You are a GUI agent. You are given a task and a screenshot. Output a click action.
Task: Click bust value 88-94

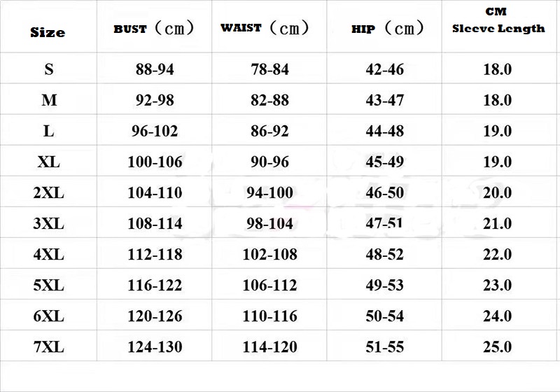coord(155,69)
